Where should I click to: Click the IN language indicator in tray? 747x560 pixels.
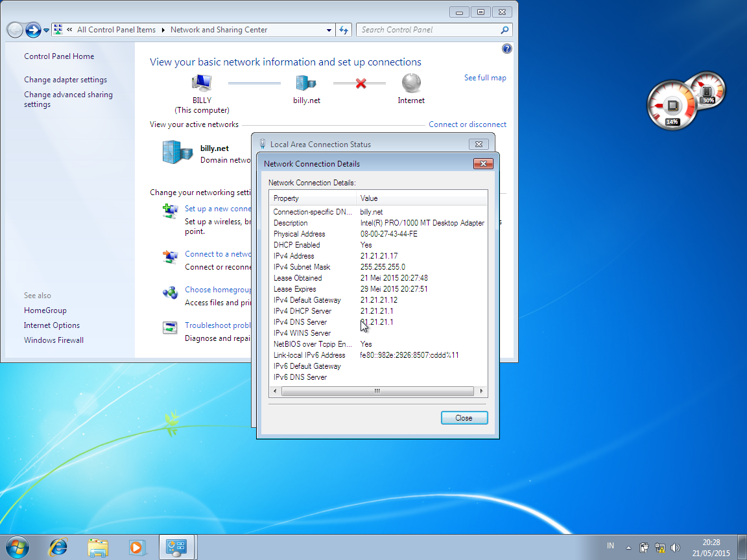[610, 546]
